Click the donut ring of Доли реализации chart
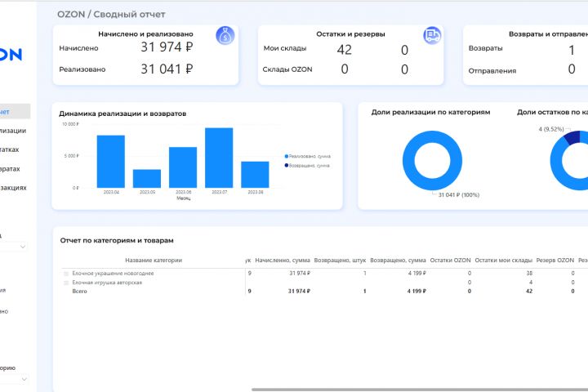Screen dimensions: 588x392 tap(409, 161)
